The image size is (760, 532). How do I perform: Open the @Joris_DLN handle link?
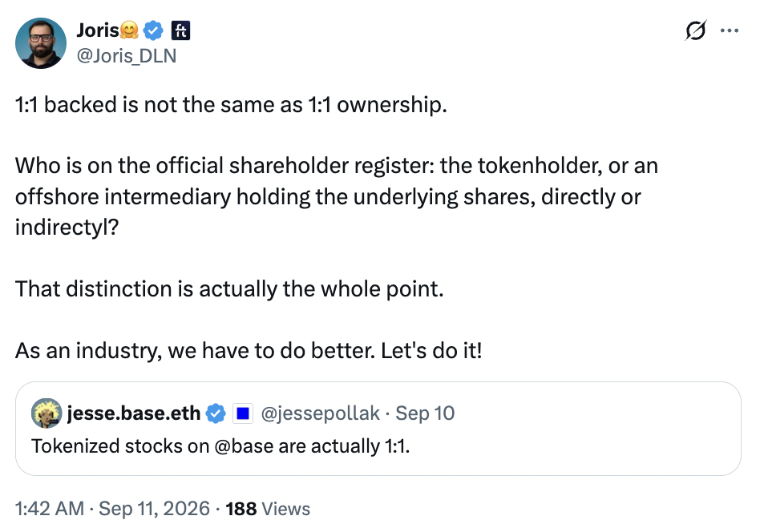(x=127, y=56)
